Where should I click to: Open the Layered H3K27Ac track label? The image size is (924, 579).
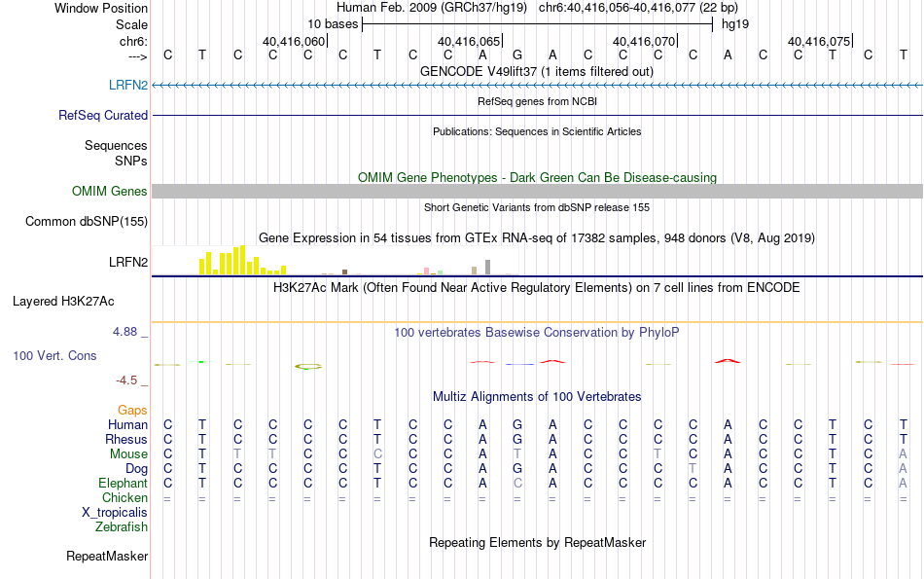click(63, 302)
